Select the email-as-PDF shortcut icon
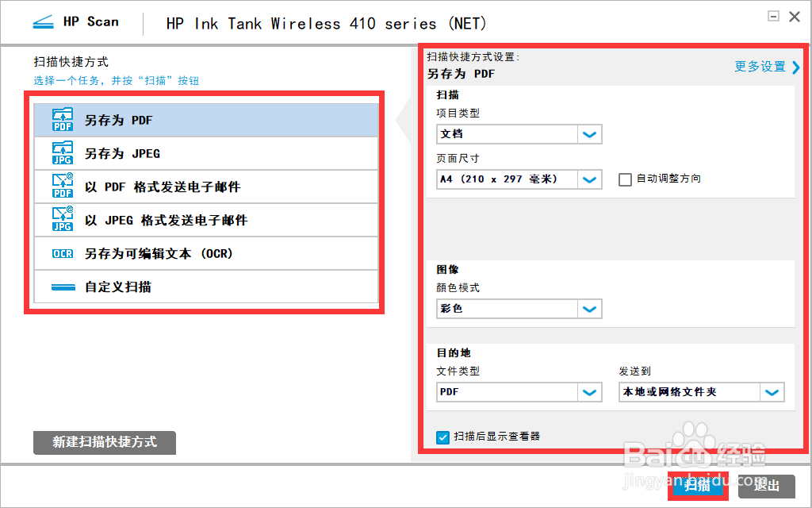Screen dimensions: 812x508 (62, 187)
